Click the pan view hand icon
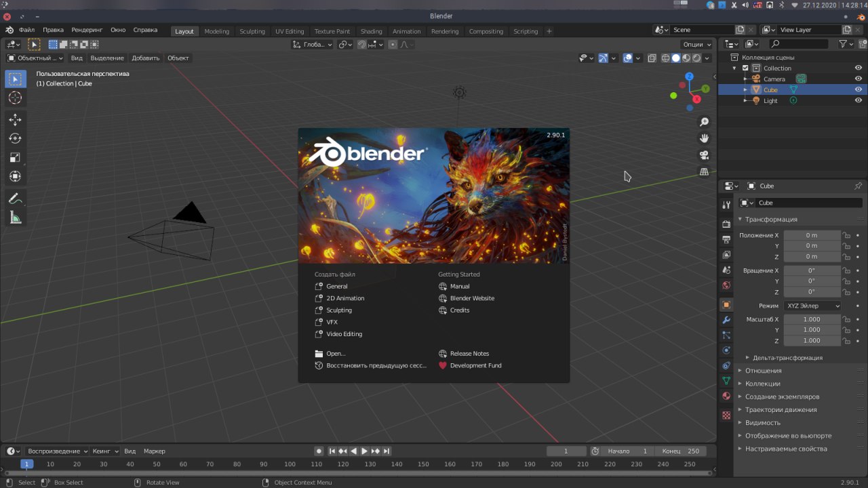This screenshot has width=868, height=488. (x=705, y=138)
